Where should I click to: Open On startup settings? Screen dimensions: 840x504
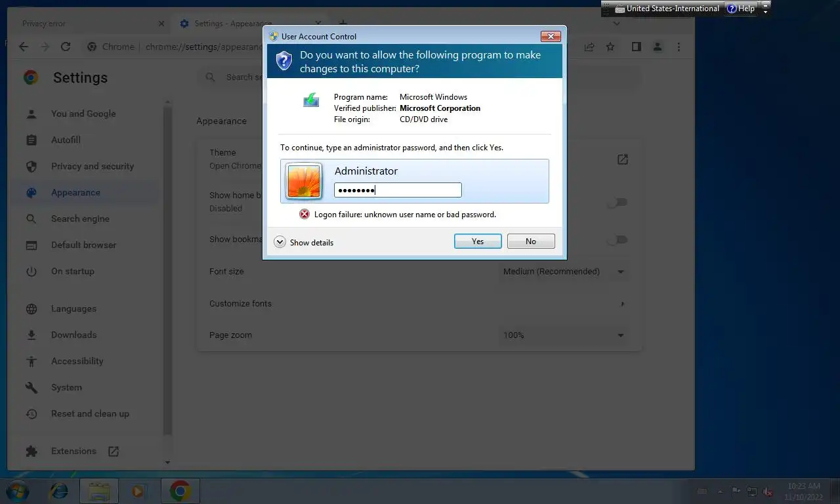coord(73,271)
